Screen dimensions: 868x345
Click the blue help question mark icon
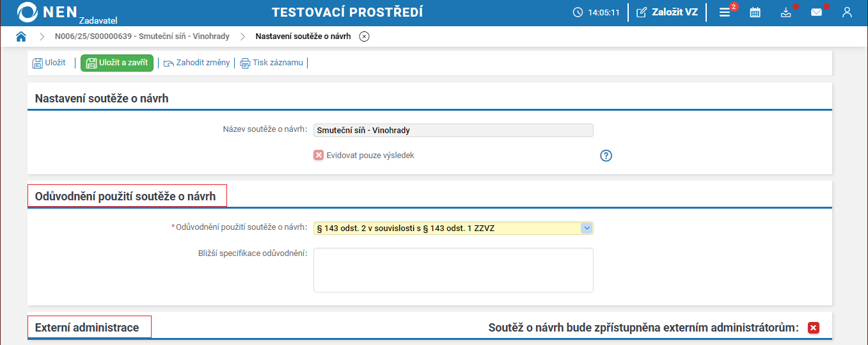[606, 156]
